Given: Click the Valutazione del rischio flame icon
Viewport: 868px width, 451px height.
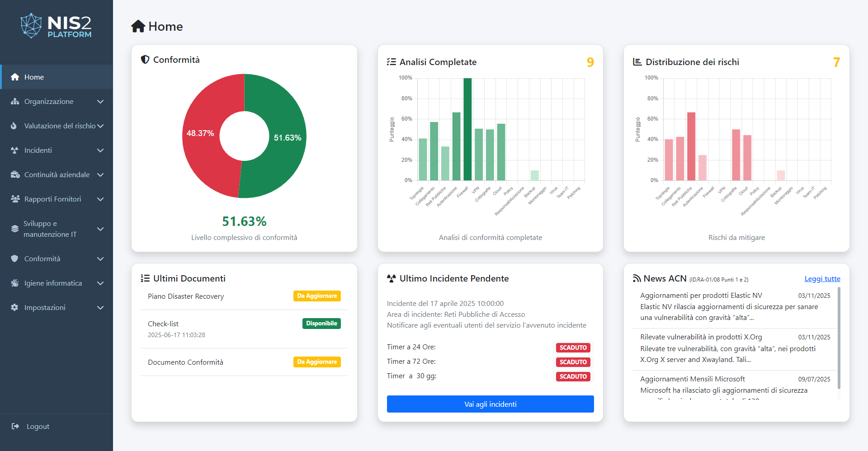Looking at the screenshot, I should tap(14, 126).
